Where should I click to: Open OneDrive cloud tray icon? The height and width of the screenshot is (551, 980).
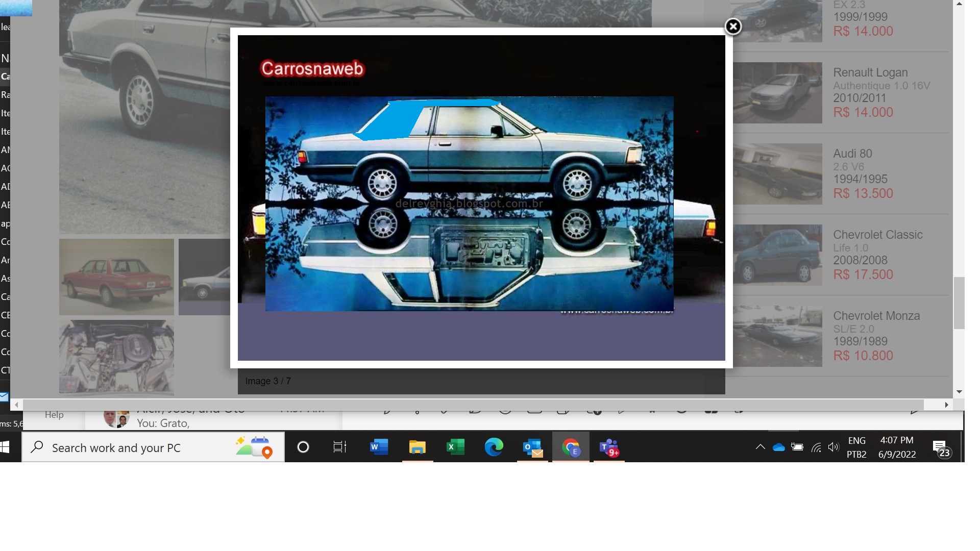pyautogui.click(x=778, y=447)
